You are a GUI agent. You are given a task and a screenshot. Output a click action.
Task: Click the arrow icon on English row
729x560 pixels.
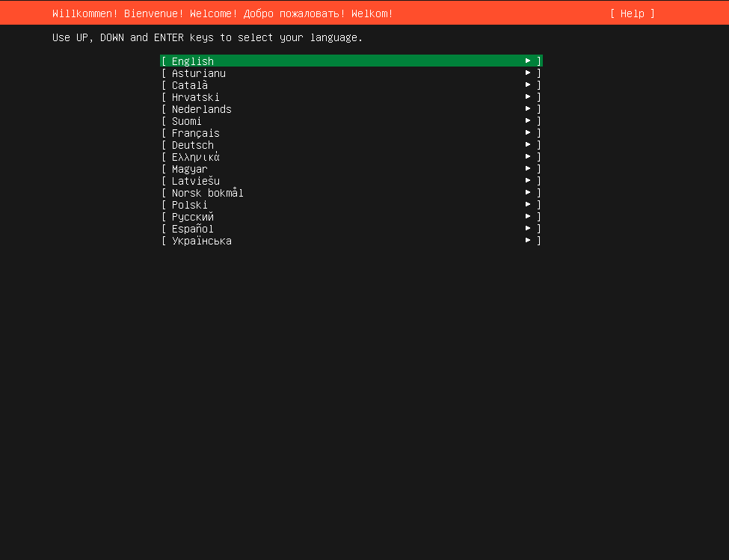click(x=528, y=61)
